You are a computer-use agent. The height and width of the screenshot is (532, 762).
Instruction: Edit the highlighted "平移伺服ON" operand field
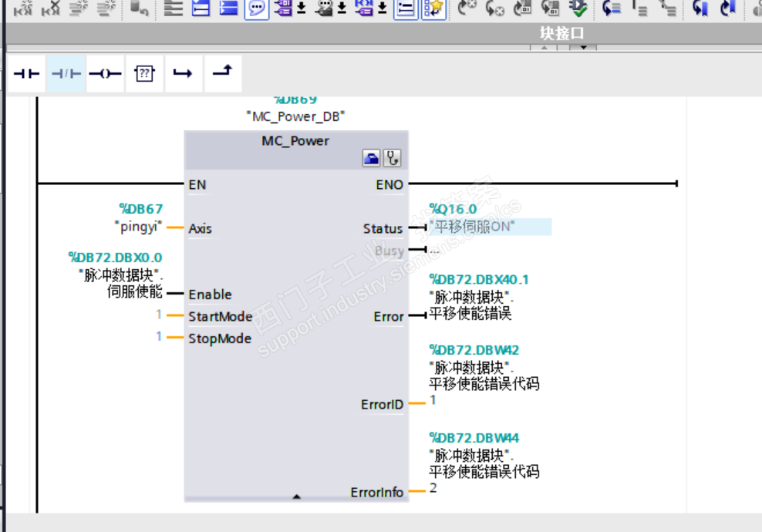pyautogui.click(x=490, y=227)
